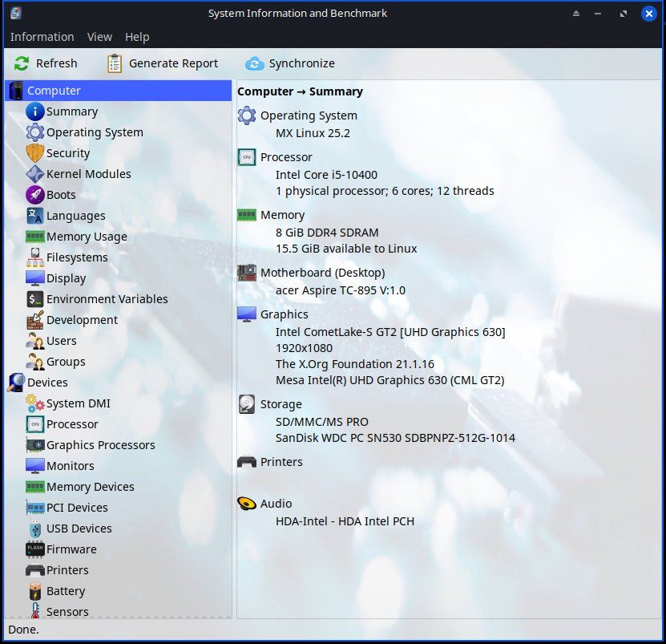Select the Mesa Intel(R) UHD Graphics line
This screenshot has height=644, width=666.
(x=390, y=380)
